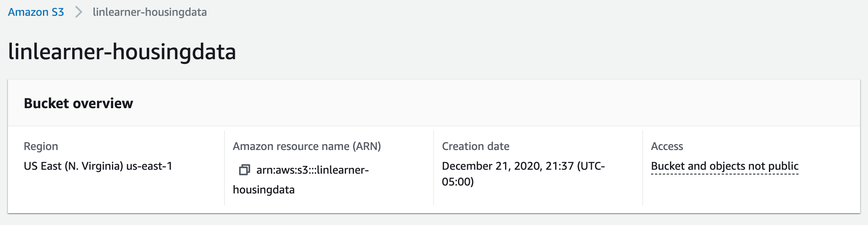Click the Amazon resource name (ARN) label

click(x=307, y=146)
